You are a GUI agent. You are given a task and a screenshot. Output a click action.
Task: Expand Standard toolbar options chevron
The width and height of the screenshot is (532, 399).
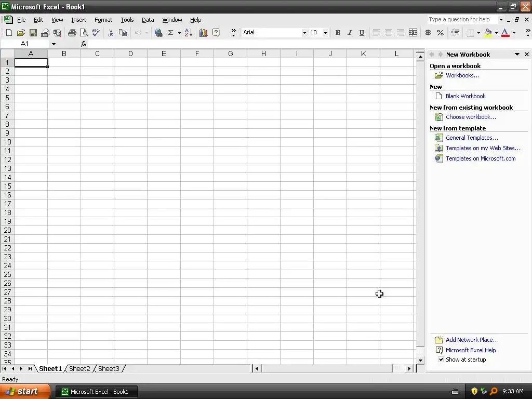233,33
